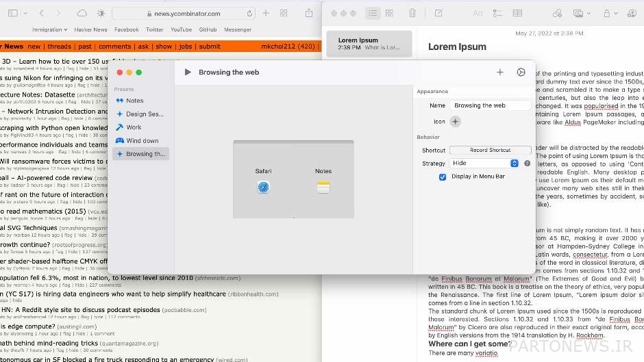
Task: Click Notes link icon
Action: point(557,13)
